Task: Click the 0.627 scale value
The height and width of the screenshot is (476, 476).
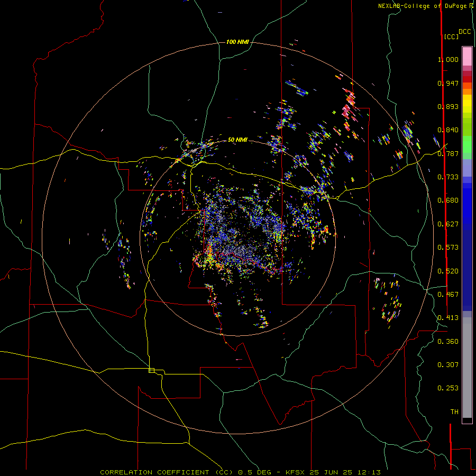Action: point(448,224)
